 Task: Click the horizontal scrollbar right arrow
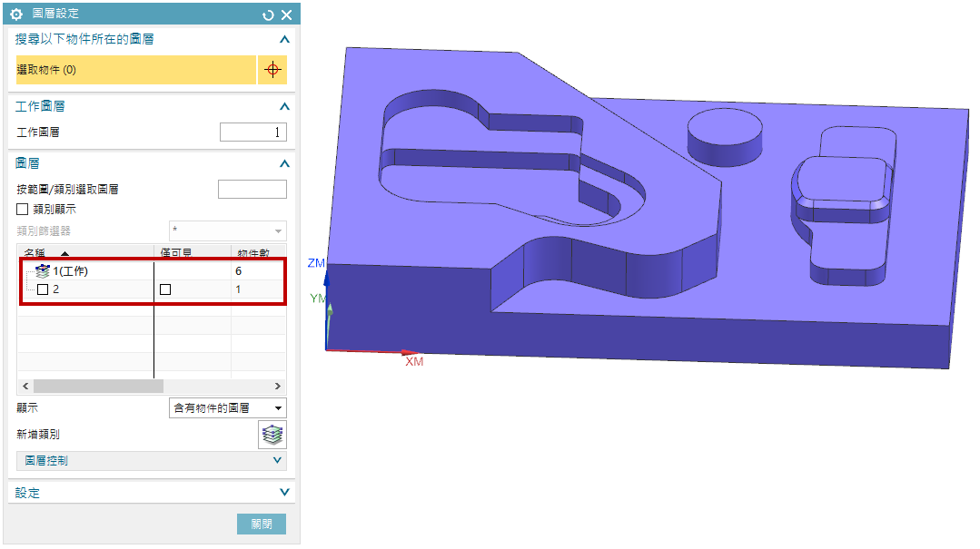pyautogui.click(x=278, y=386)
